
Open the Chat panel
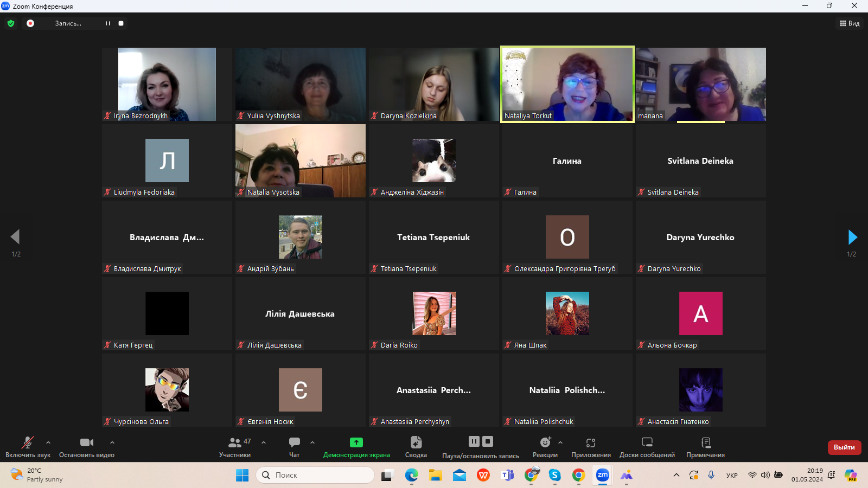click(x=294, y=442)
